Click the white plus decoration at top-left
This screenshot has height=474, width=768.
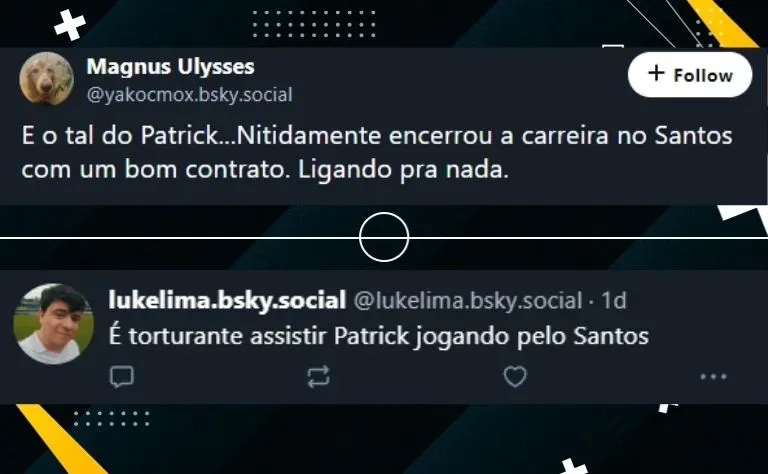(70, 24)
